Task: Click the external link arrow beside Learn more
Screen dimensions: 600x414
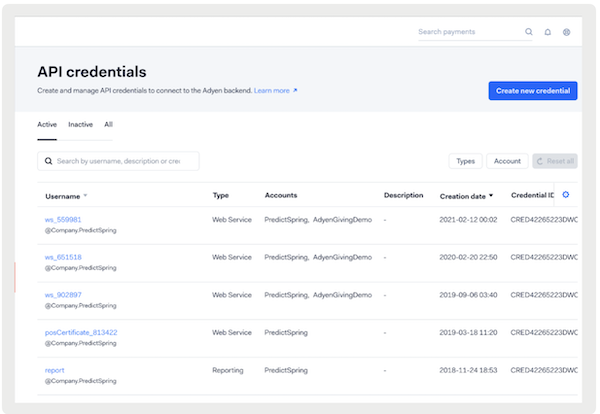Action: [295, 90]
